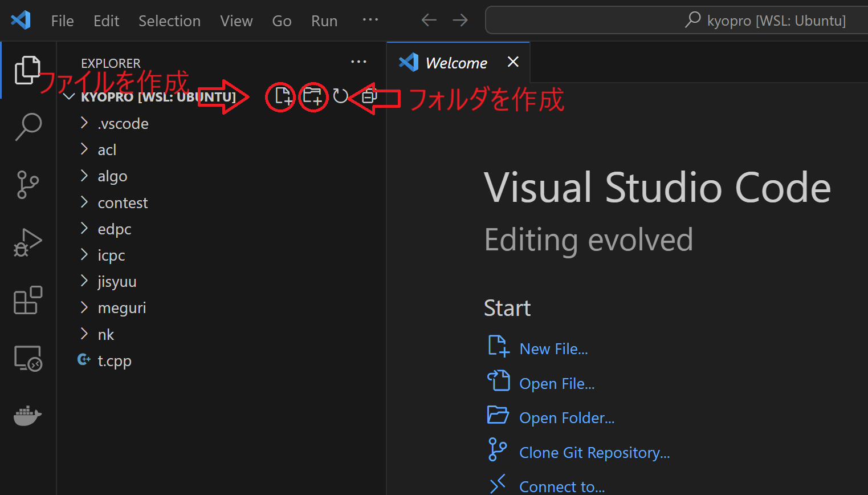The height and width of the screenshot is (495, 868).
Task: Select the Remote Explorer icon
Action: (28, 358)
